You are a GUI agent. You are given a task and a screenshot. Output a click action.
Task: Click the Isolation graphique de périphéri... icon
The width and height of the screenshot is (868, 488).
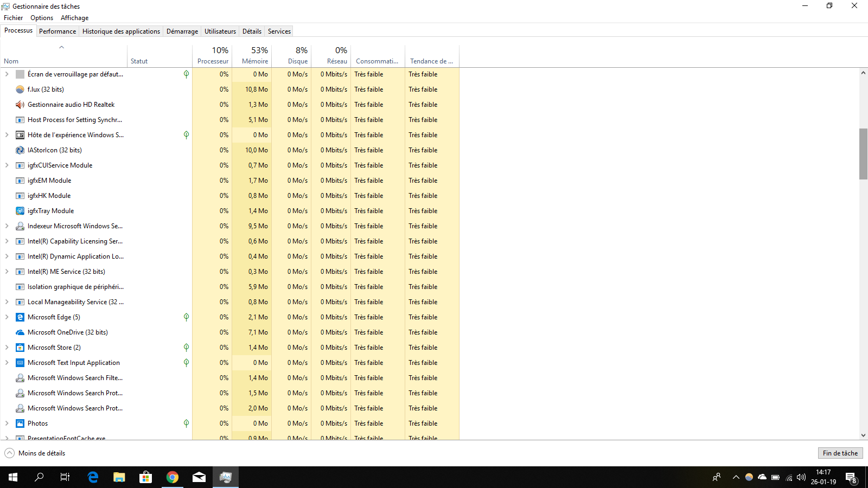click(x=20, y=287)
